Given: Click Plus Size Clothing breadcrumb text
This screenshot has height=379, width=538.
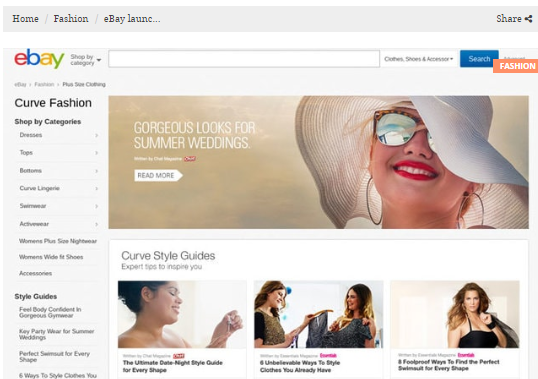Looking at the screenshot, I should click(84, 84).
